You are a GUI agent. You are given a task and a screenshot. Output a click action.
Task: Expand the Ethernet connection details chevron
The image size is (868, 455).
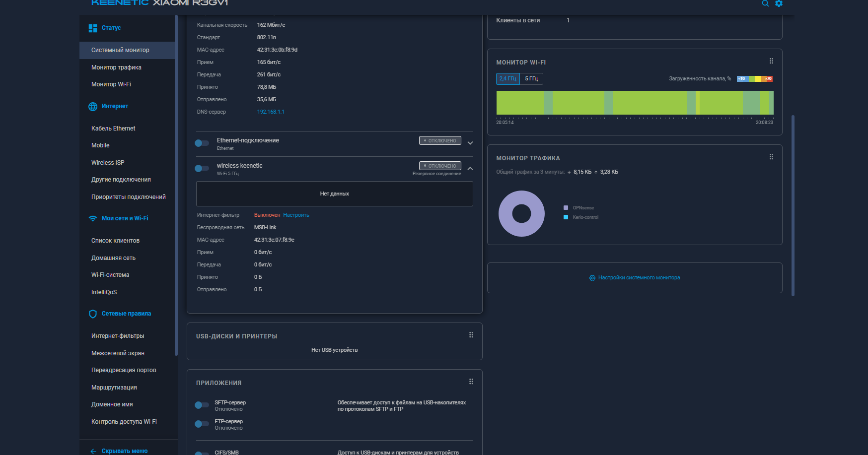point(470,143)
